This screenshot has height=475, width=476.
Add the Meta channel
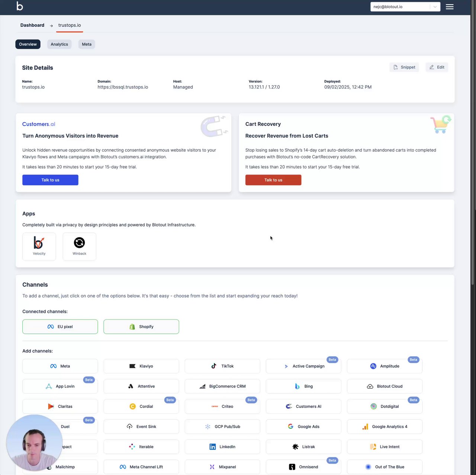click(x=60, y=366)
